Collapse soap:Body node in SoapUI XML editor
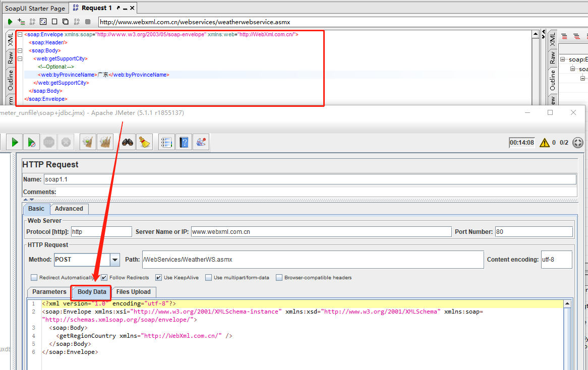 pos(20,50)
